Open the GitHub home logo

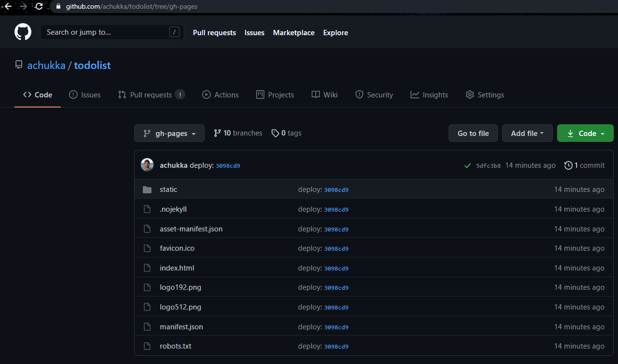tap(23, 32)
